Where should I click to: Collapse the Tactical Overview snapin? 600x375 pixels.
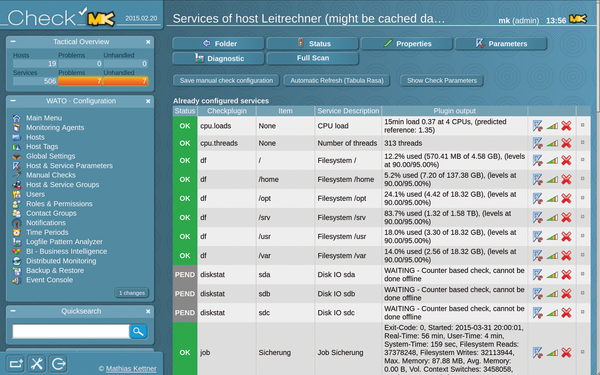(x=13, y=41)
